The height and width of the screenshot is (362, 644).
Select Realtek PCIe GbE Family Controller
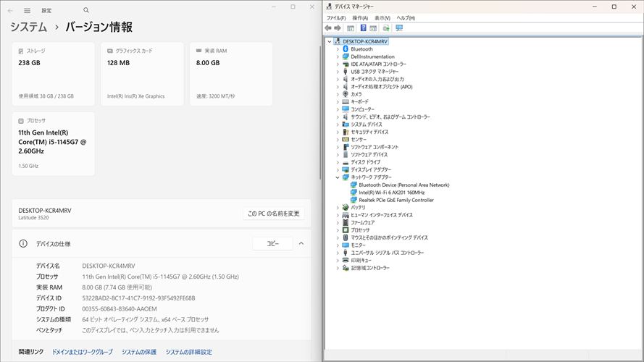(x=396, y=200)
